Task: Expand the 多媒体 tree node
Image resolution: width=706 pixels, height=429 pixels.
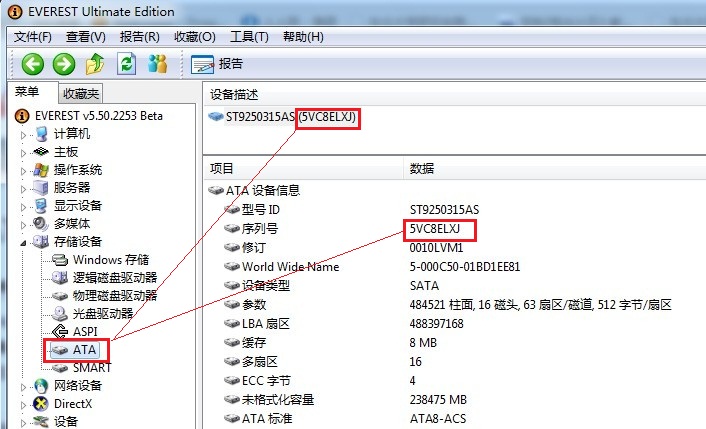Action: click(x=23, y=225)
